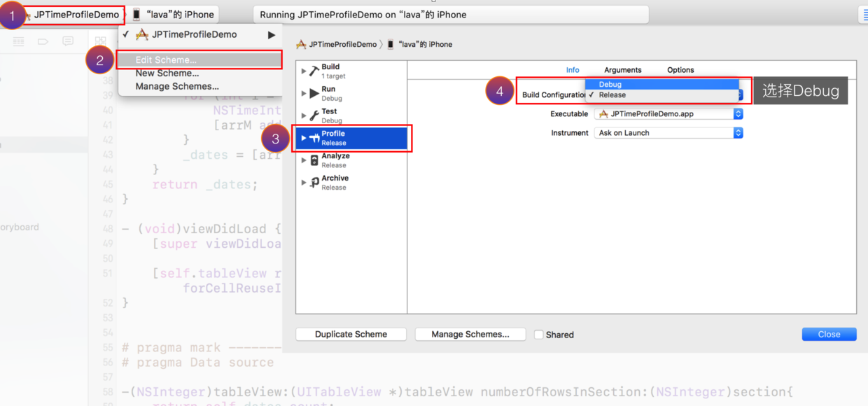
Task: Select the Build label in scheme actions
Action: pos(330,66)
